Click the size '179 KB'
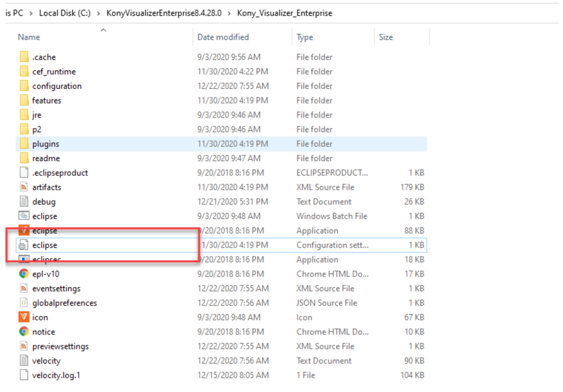 [x=412, y=187]
